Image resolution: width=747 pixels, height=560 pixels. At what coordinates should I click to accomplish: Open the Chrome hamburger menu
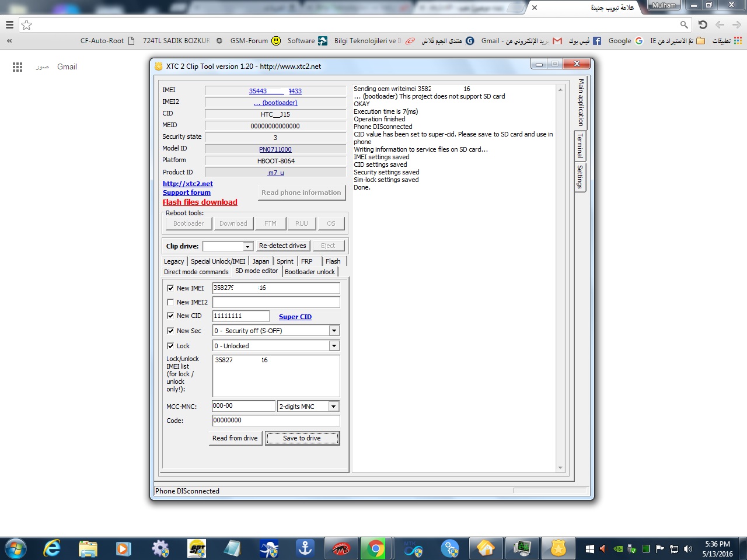[x=9, y=24]
